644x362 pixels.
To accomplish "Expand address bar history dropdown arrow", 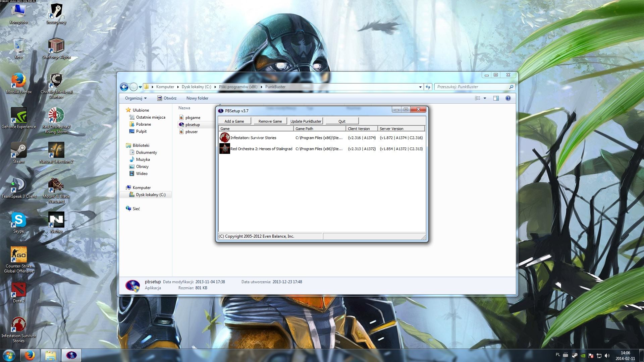I will pos(420,87).
